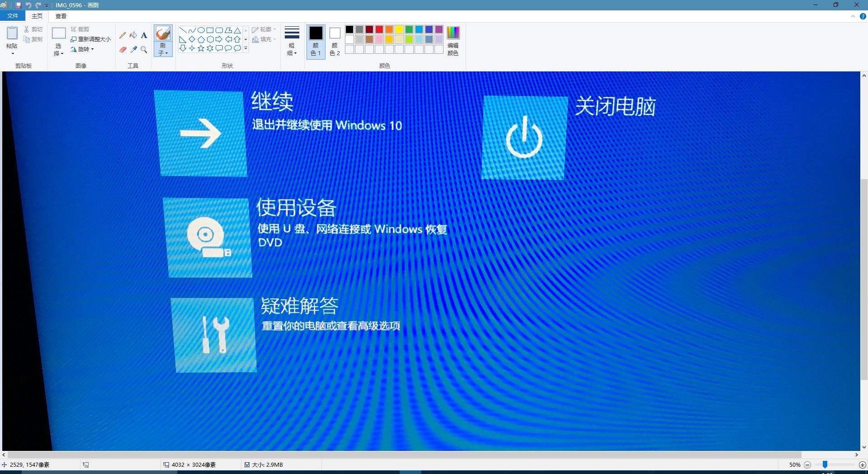Screen dimensions: 868x474
Task: Collapse the ribbon with the chevron
Action: coord(853,16)
